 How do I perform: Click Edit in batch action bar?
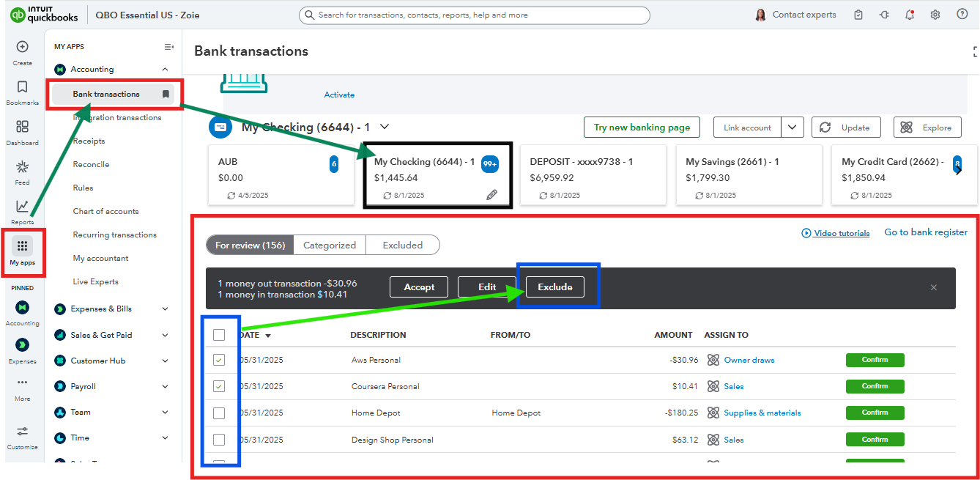[x=487, y=287]
